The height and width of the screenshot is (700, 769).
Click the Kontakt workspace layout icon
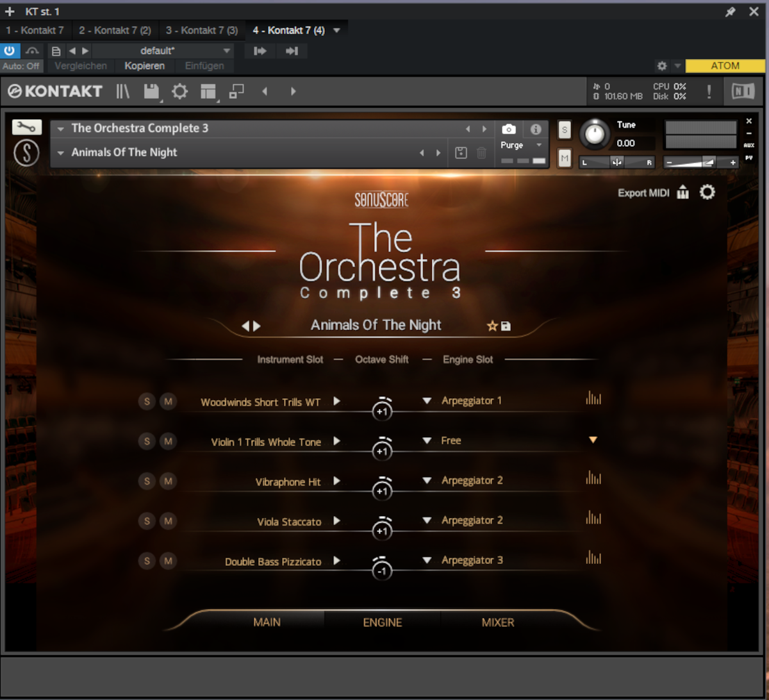click(208, 92)
